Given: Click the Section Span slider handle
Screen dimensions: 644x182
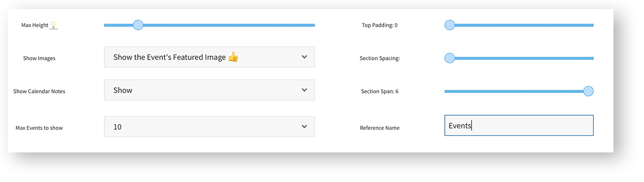Looking at the screenshot, I should click(588, 91).
